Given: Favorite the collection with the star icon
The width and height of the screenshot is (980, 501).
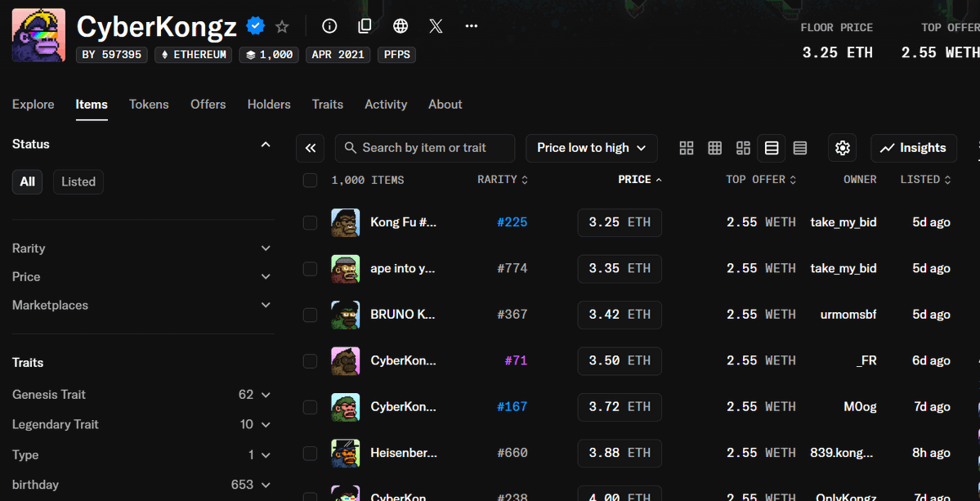Looking at the screenshot, I should tap(283, 26).
